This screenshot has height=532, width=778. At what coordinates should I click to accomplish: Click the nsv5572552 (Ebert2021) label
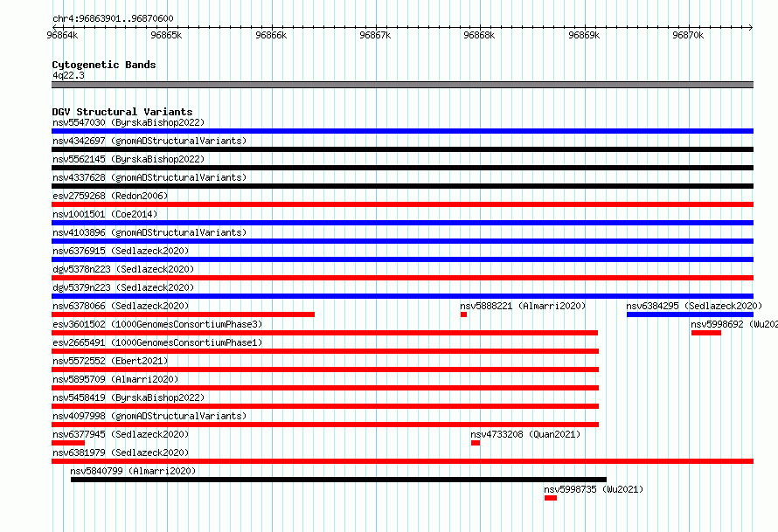110,361
